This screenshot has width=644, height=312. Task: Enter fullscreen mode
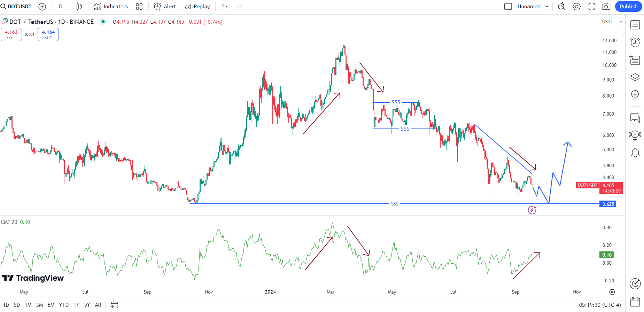(x=592, y=7)
